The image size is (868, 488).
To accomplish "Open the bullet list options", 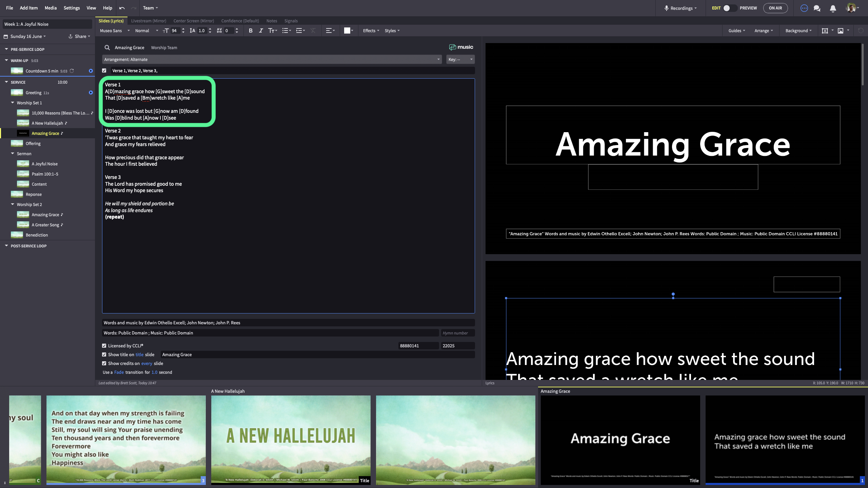I will 287,31.
